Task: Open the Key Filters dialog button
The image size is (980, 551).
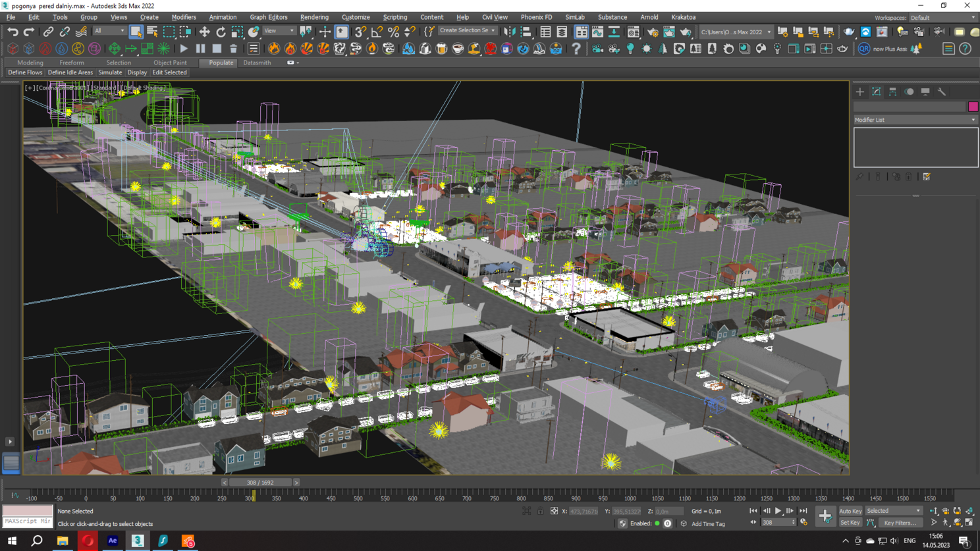Action: point(900,523)
